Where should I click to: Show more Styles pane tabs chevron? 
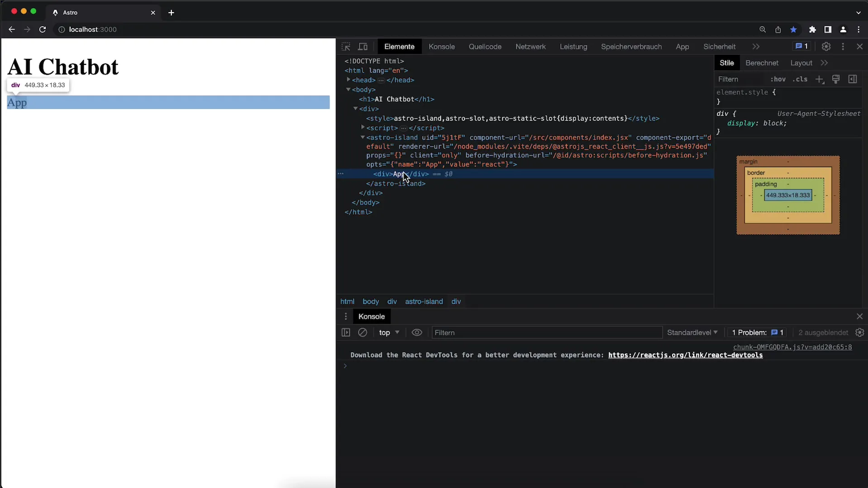(x=824, y=63)
